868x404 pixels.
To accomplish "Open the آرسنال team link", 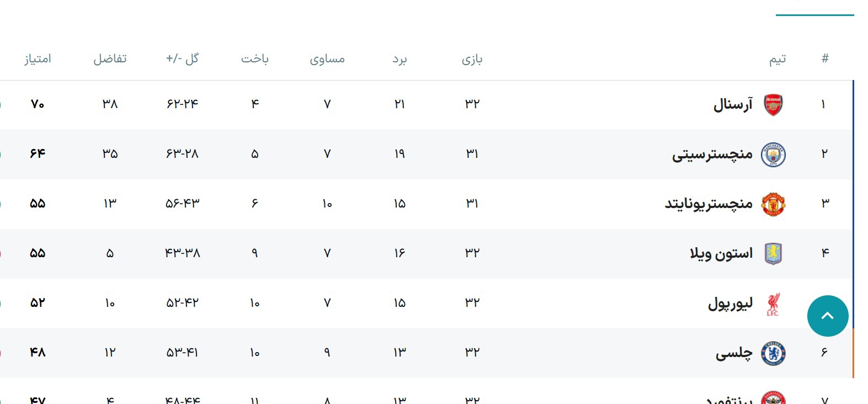I will (x=733, y=104).
